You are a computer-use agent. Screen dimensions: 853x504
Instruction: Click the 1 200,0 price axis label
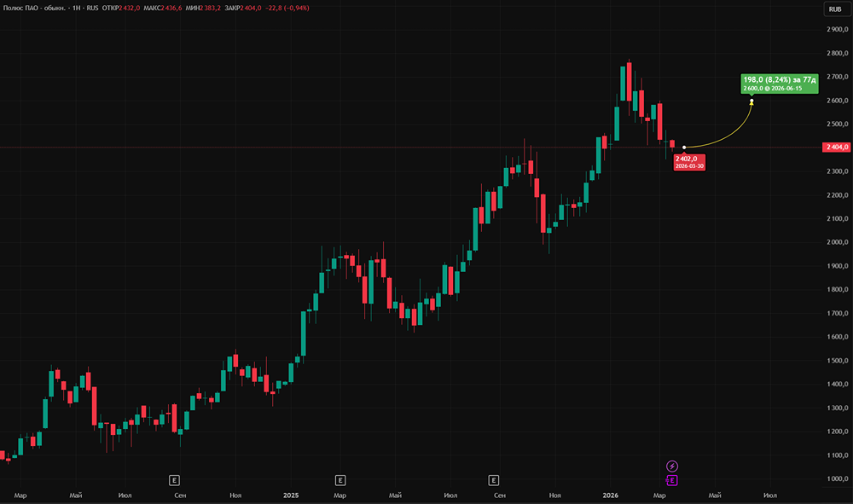[838, 432]
